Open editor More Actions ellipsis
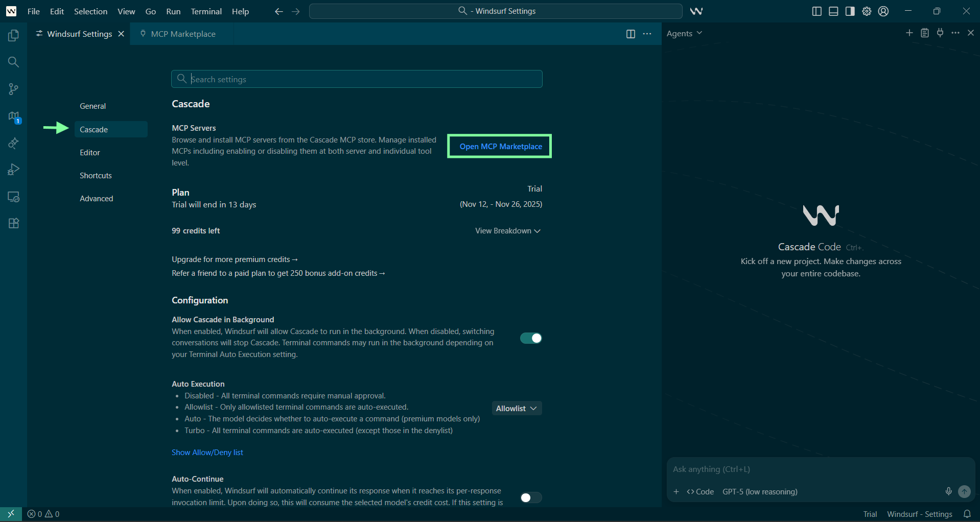Screen dimensions: 980x522 coord(647,34)
